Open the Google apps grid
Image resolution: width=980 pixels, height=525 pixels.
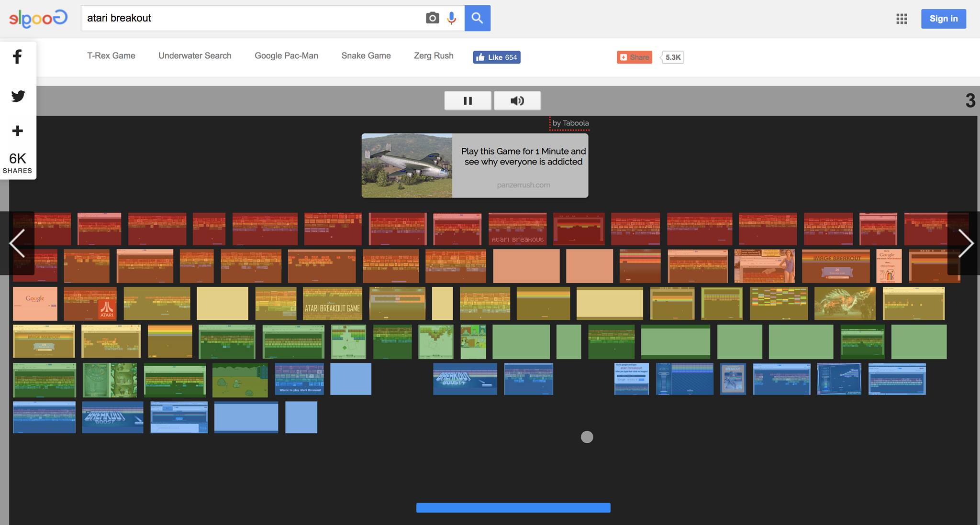click(x=902, y=19)
